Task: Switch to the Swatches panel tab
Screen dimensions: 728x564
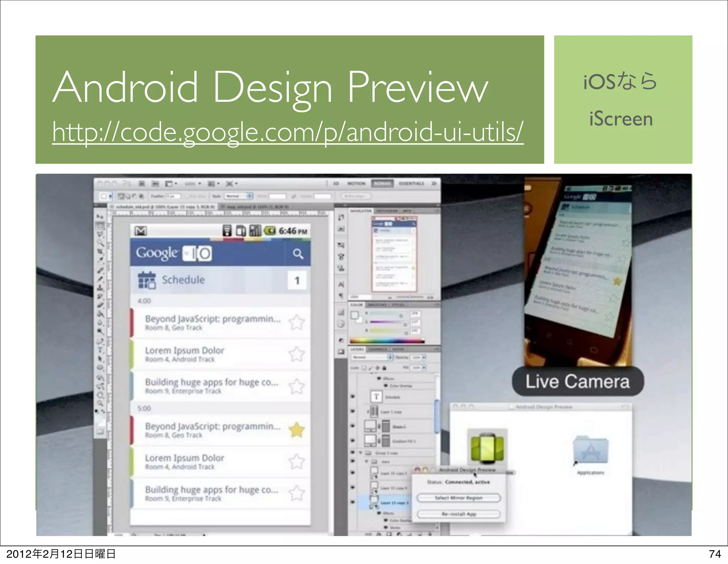Action: click(x=377, y=305)
